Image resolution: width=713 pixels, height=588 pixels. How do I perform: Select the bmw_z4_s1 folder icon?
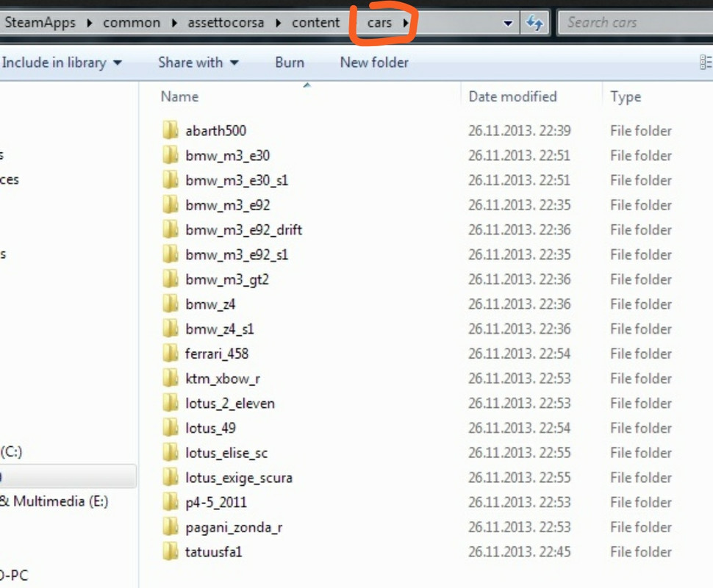pyautogui.click(x=170, y=329)
